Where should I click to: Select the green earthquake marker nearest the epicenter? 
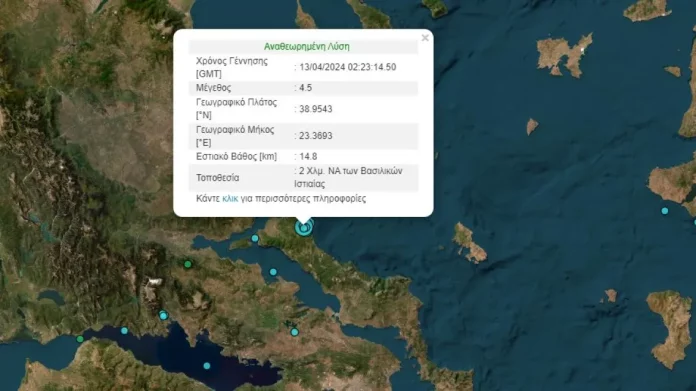coord(188,264)
